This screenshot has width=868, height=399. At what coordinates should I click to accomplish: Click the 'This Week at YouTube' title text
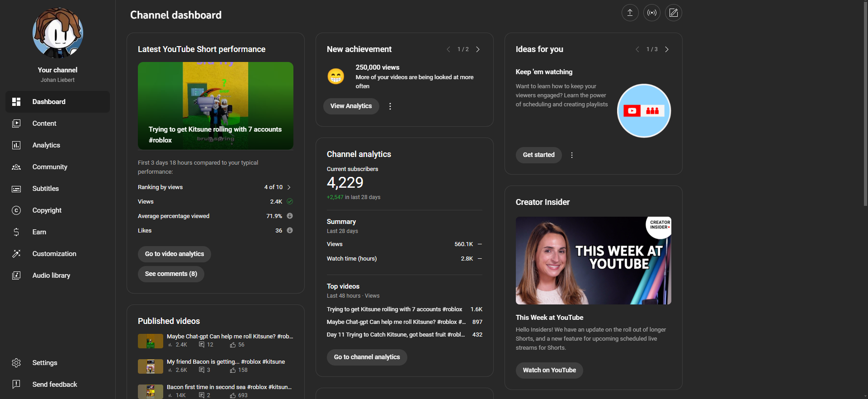549,318
